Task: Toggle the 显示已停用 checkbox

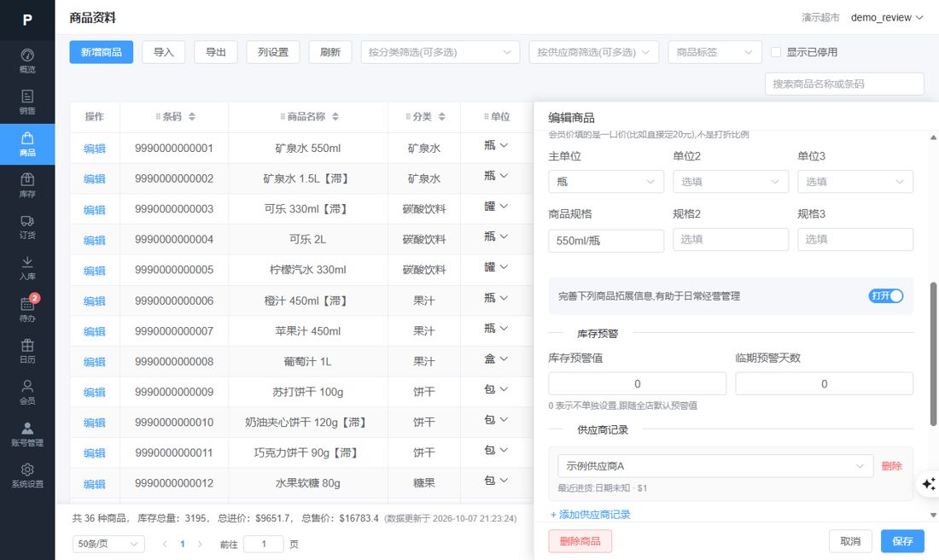Action: tap(775, 52)
